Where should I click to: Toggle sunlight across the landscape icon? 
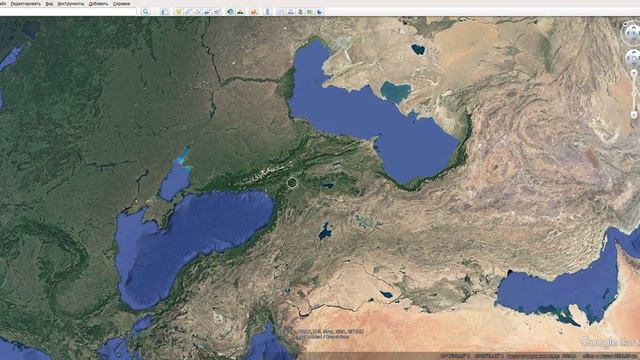(x=240, y=12)
